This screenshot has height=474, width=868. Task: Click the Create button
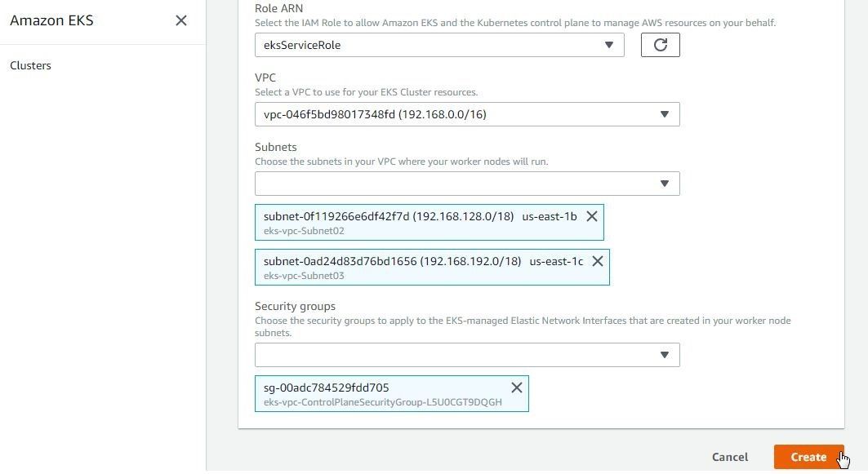[x=808, y=457]
